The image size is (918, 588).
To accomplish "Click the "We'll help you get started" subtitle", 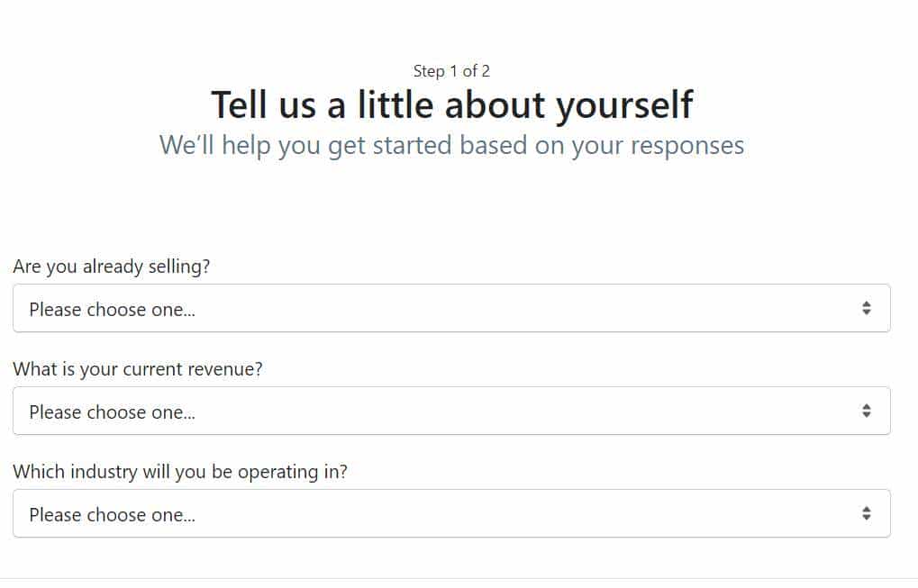I will click(451, 145).
